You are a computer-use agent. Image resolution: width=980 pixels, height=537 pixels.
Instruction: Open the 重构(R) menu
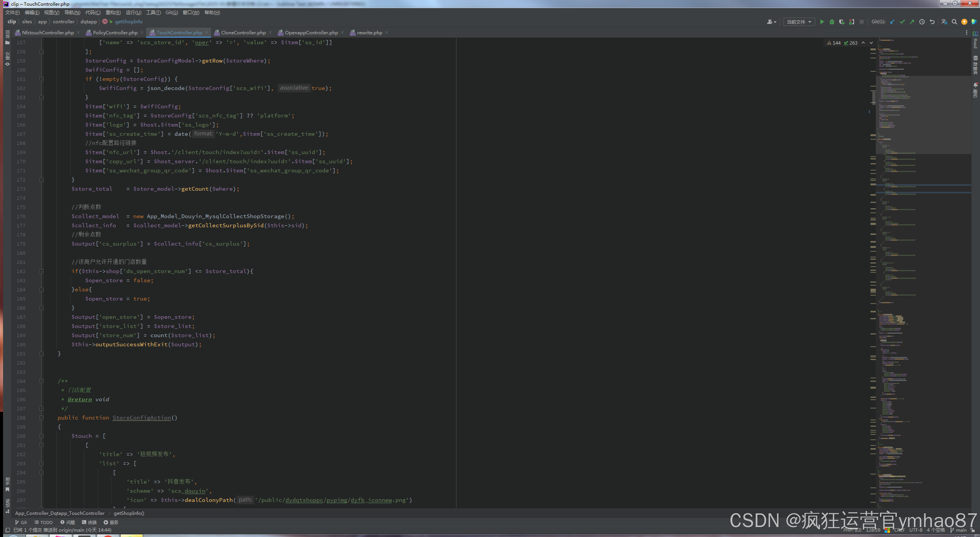(x=113, y=13)
